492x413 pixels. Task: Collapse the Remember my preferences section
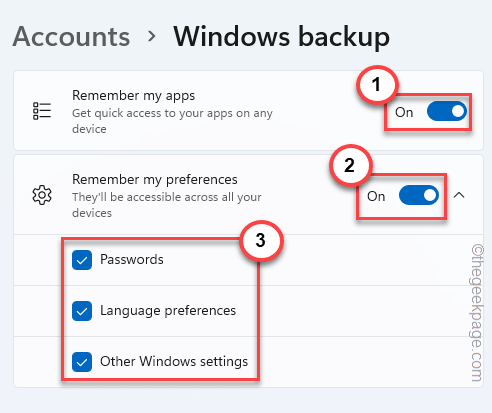pyautogui.click(x=459, y=195)
